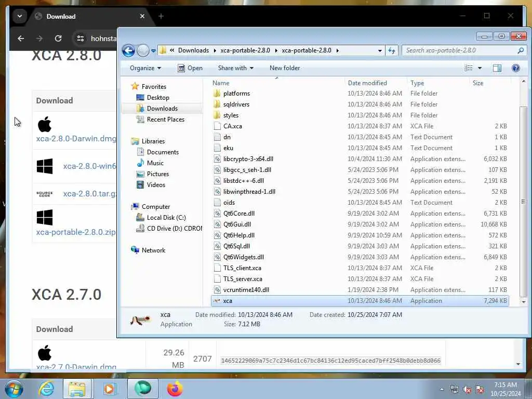Open the Share with menu
The image size is (532, 399).
[235, 68]
